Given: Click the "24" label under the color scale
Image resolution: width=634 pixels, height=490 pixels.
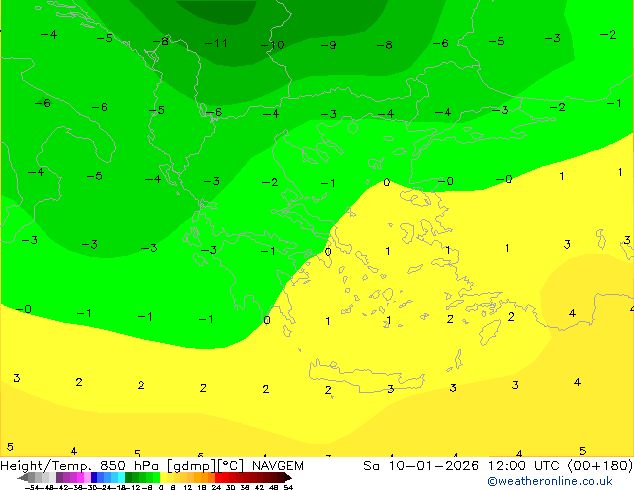Looking at the screenshot, I should (216, 487).
